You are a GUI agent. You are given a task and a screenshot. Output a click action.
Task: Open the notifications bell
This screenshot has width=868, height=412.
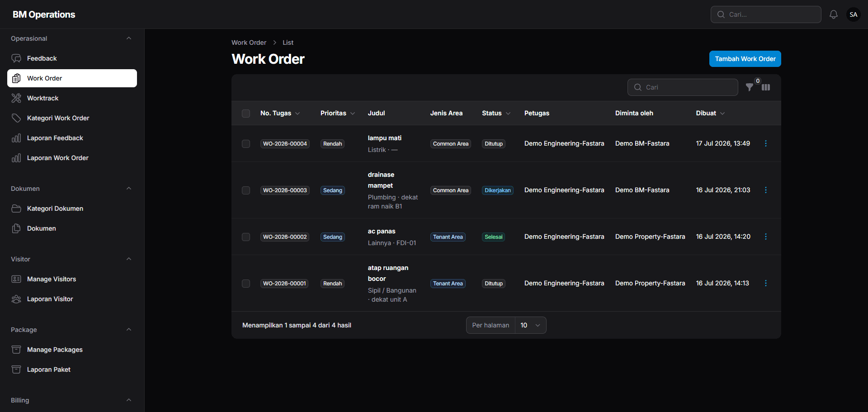tap(834, 14)
